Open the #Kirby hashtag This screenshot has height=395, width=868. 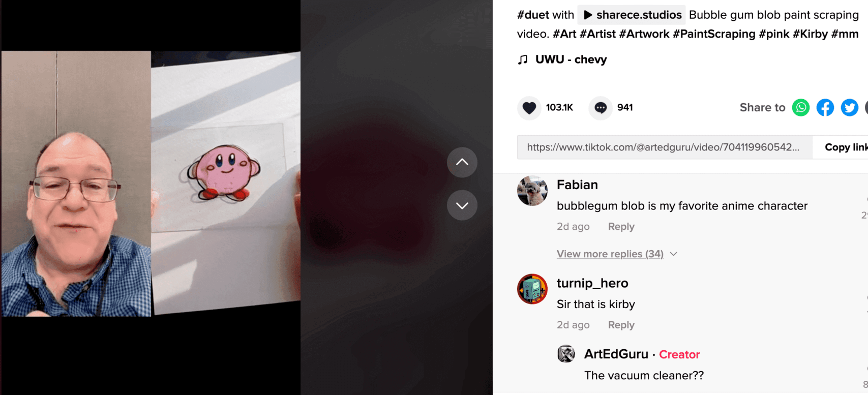pyautogui.click(x=810, y=34)
